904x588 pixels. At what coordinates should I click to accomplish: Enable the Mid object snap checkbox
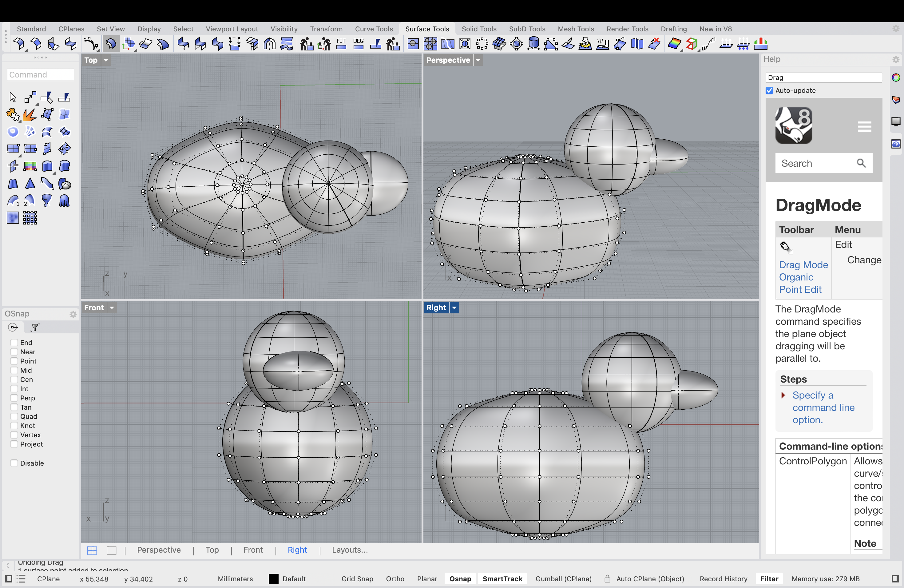(14, 370)
